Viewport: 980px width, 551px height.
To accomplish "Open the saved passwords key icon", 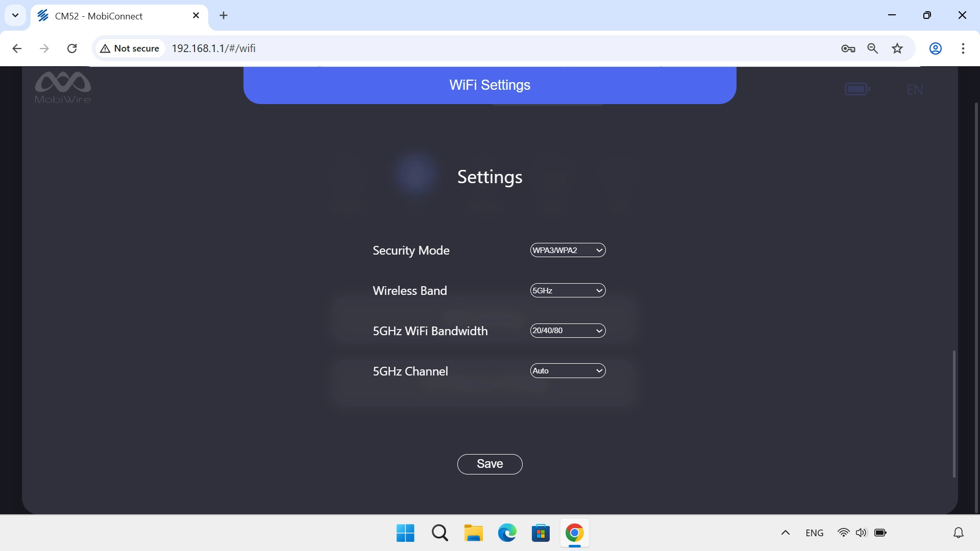I will tap(848, 48).
